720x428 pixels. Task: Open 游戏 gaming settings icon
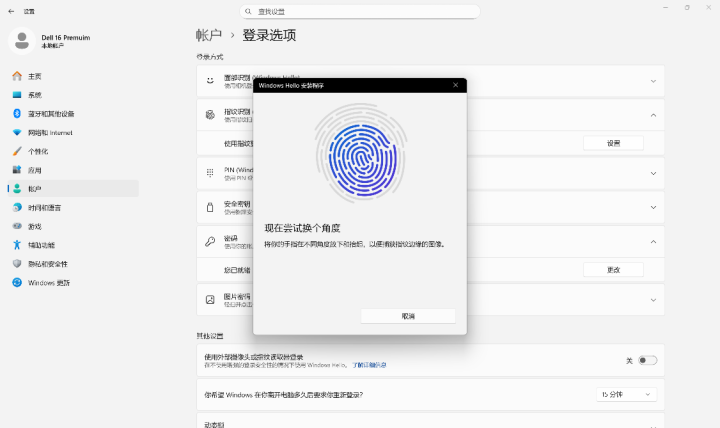click(x=17, y=226)
